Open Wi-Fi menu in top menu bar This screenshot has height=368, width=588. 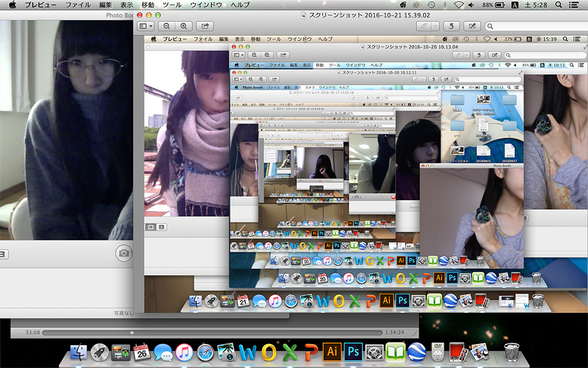[x=458, y=5]
